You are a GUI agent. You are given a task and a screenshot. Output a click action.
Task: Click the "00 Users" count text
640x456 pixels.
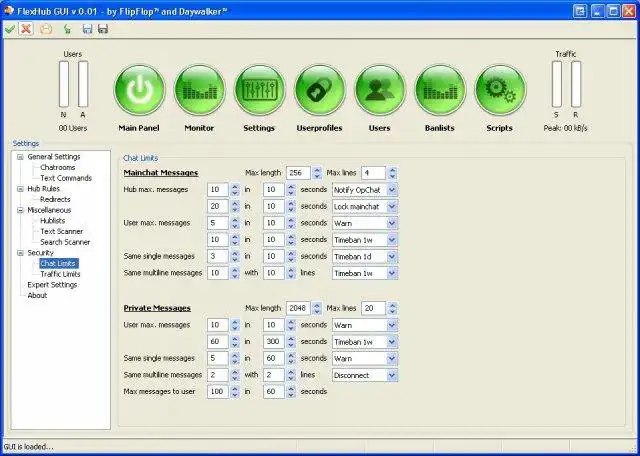(73, 128)
